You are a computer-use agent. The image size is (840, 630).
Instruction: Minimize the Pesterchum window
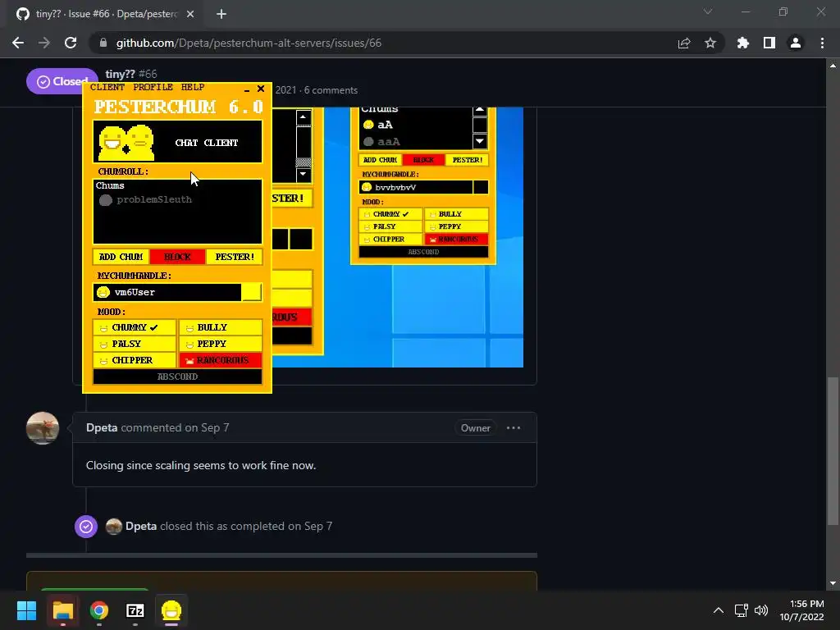246,89
